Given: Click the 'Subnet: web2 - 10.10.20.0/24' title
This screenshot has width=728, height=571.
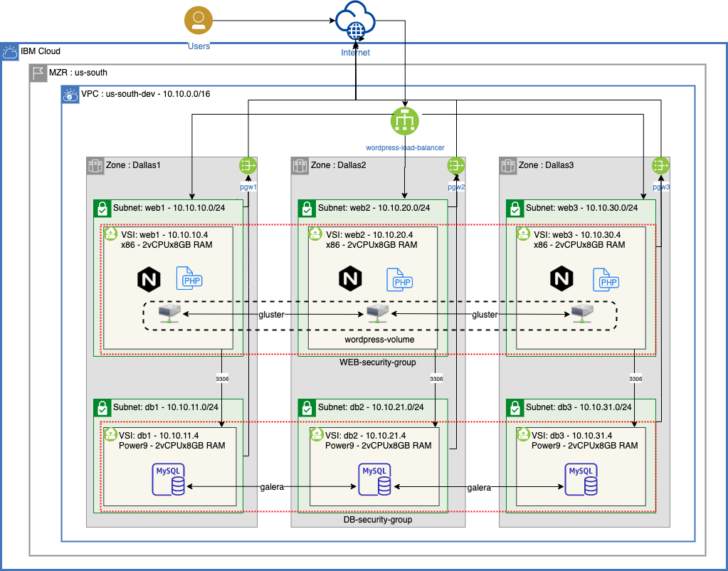Looking at the screenshot, I should [374, 208].
